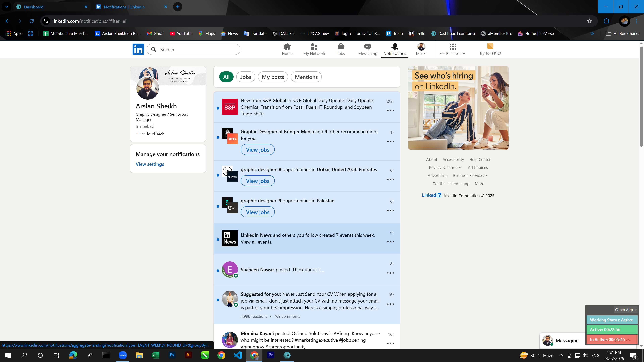
Task: Show hidden system tray icons
Action: (x=561, y=355)
